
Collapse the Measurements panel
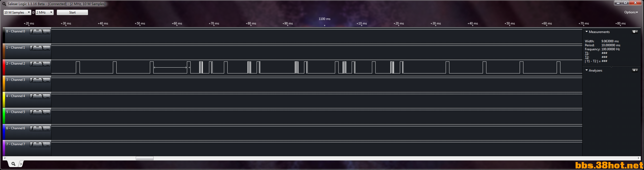586,32
